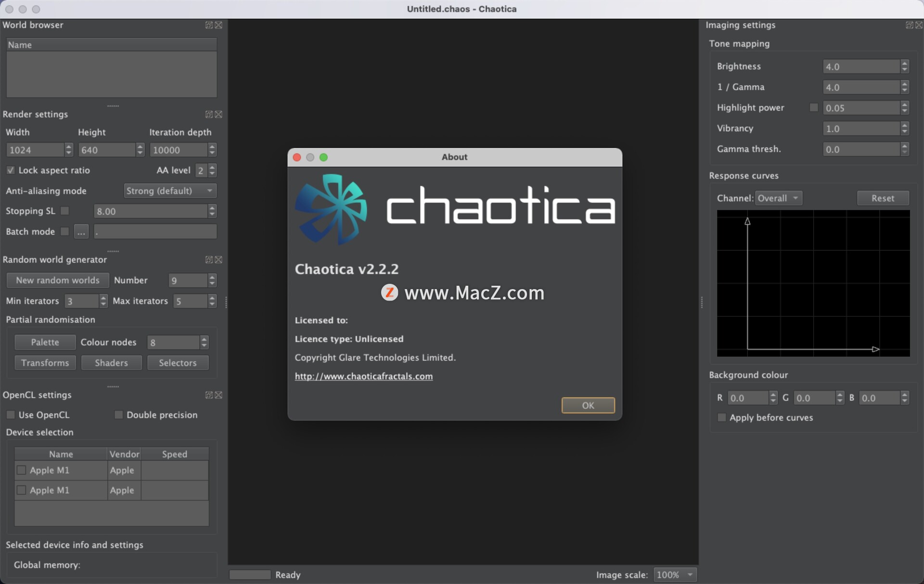Viewport: 924px width, 584px height.
Task: Click the 1 / Gamma stepper arrows
Action: pyautogui.click(x=905, y=87)
